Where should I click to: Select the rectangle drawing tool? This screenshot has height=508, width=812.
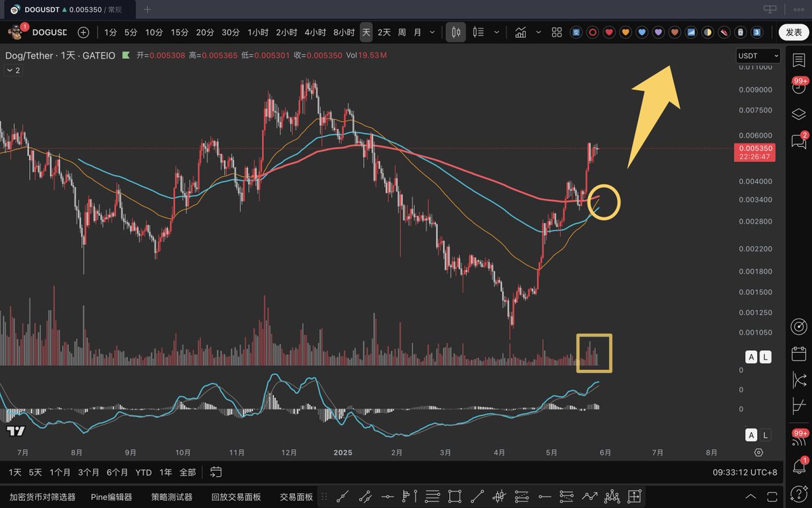pyautogui.click(x=454, y=496)
